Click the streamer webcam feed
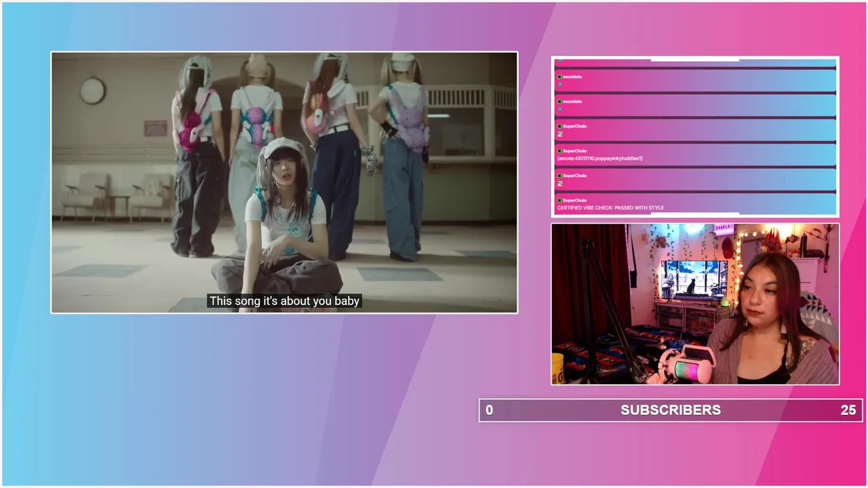 point(695,304)
